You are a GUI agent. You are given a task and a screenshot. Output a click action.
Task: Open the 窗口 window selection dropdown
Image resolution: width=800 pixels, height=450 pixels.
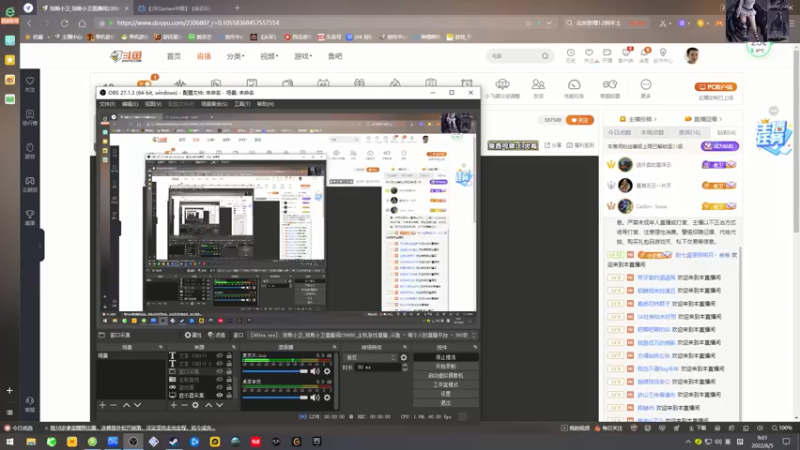tap(362, 335)
